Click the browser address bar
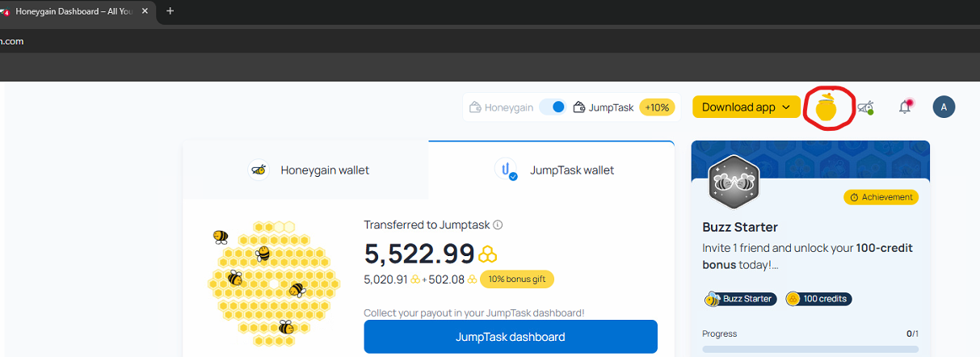This screenshot has height=357, width=980. point(490,41)
